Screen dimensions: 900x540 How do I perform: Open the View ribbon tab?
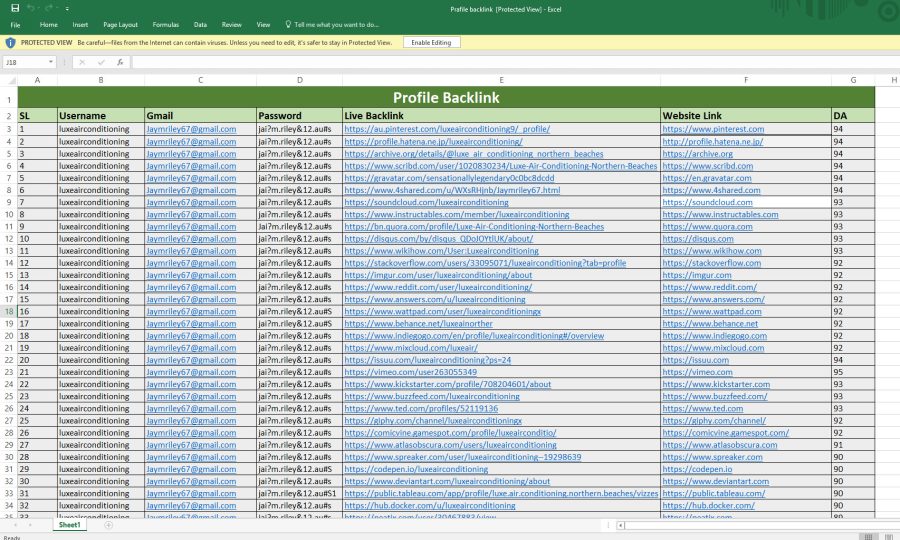pyautogui.click(x=263, y=25)
